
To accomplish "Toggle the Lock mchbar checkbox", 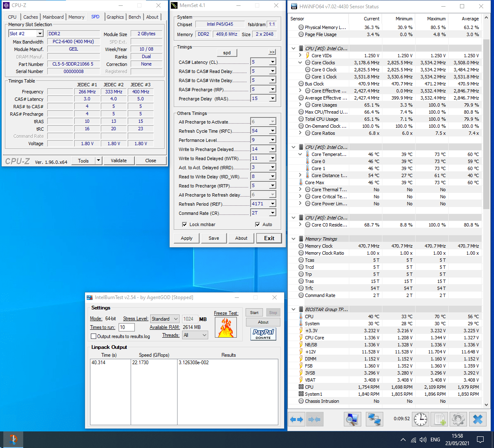I will click(x=185, y=224).
